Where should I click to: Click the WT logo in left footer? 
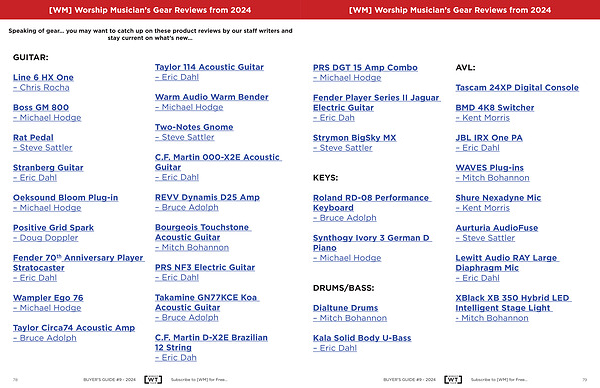coord(153,380)
